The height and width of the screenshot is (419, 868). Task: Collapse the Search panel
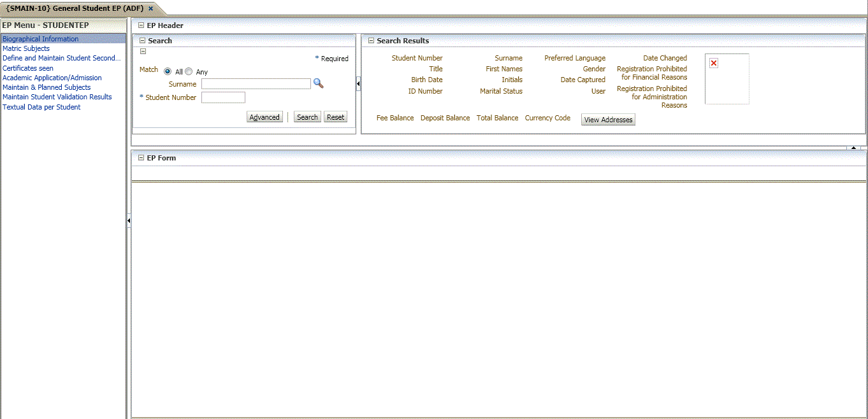pos(141,40)
